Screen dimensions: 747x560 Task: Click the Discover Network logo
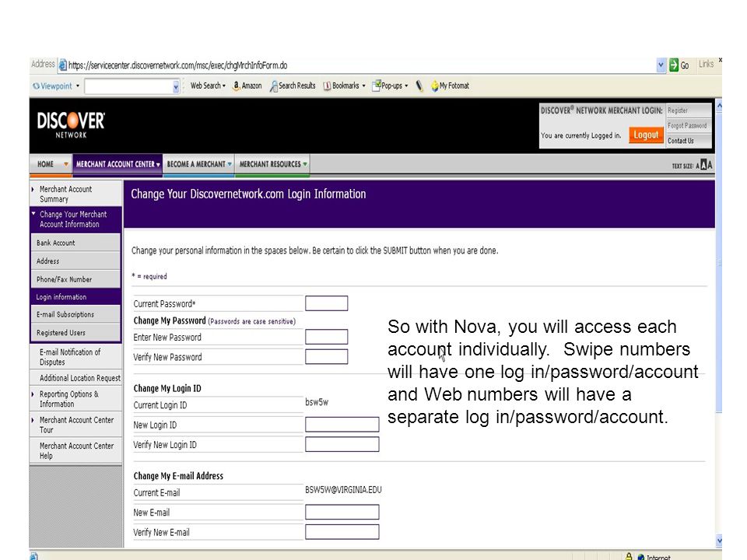[x=71, y=124]
